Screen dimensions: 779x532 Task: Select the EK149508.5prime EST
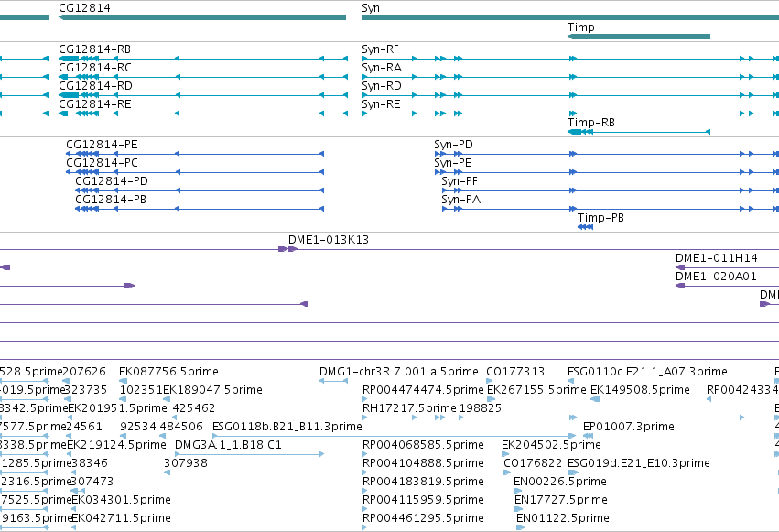[640, 390]
